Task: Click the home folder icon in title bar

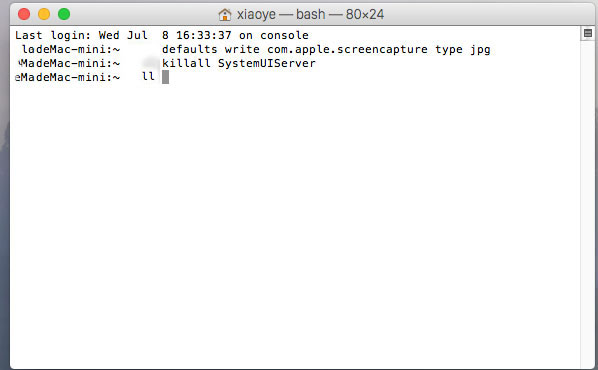Action: [225, 15]
